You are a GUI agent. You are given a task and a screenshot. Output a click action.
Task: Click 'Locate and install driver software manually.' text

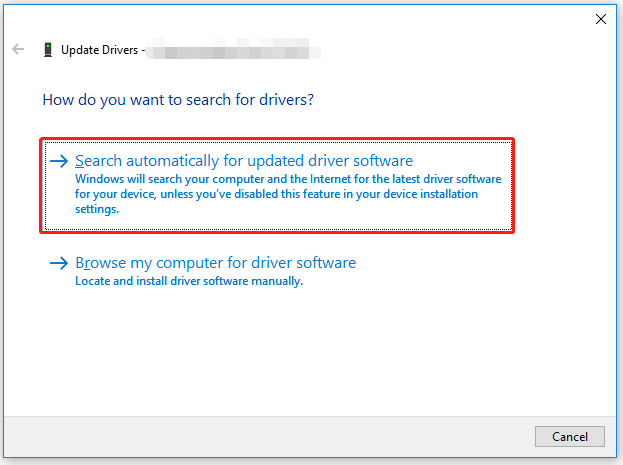click(189, 281)
